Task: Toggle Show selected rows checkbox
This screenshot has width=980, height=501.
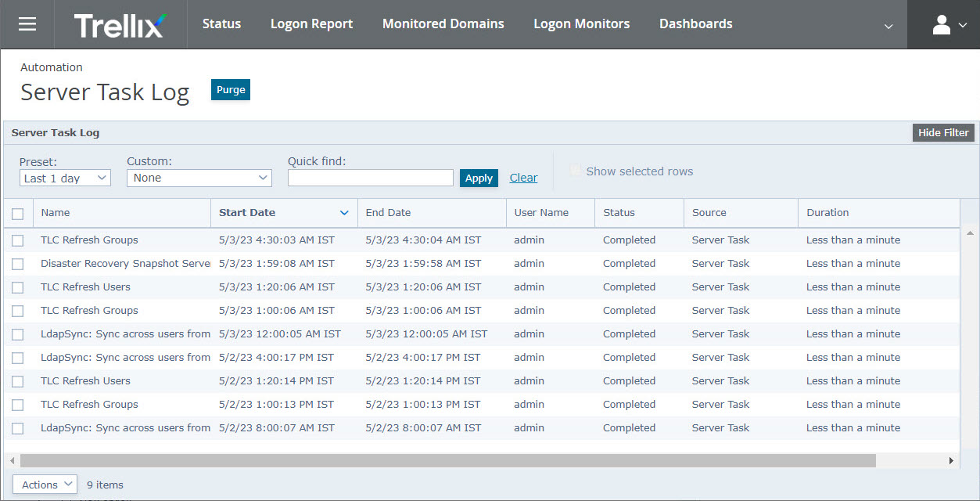Action: click(576, 171)
